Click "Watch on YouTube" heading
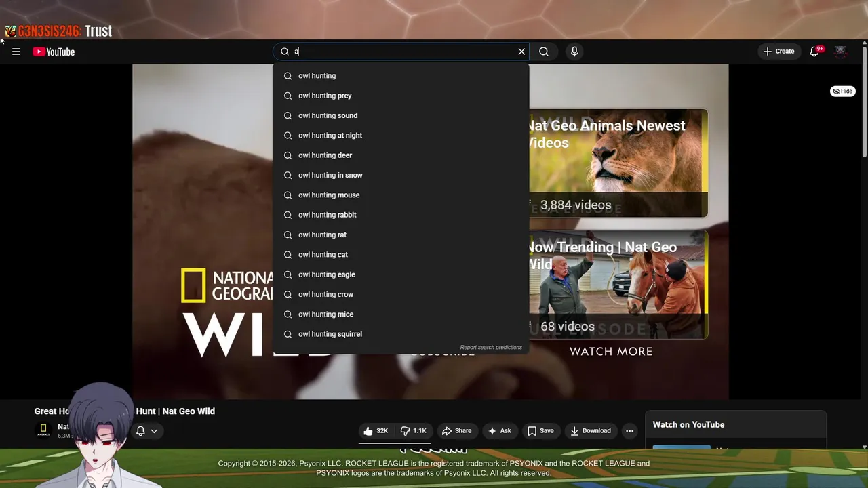Viewport: 868px width, 488px height. [688, 425]
